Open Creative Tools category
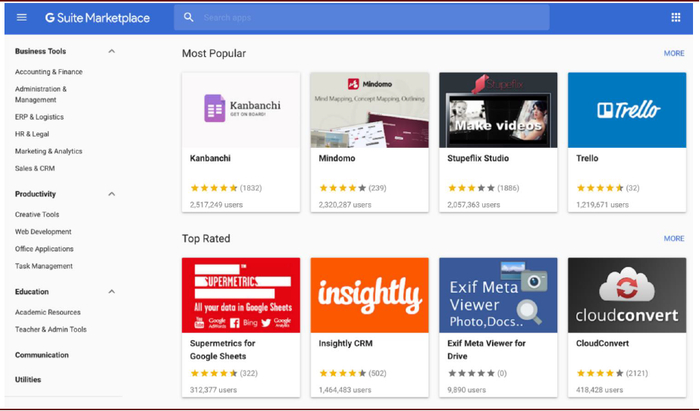Image resolution: width=700 pixels, height=411 pixels. (37, 215)
